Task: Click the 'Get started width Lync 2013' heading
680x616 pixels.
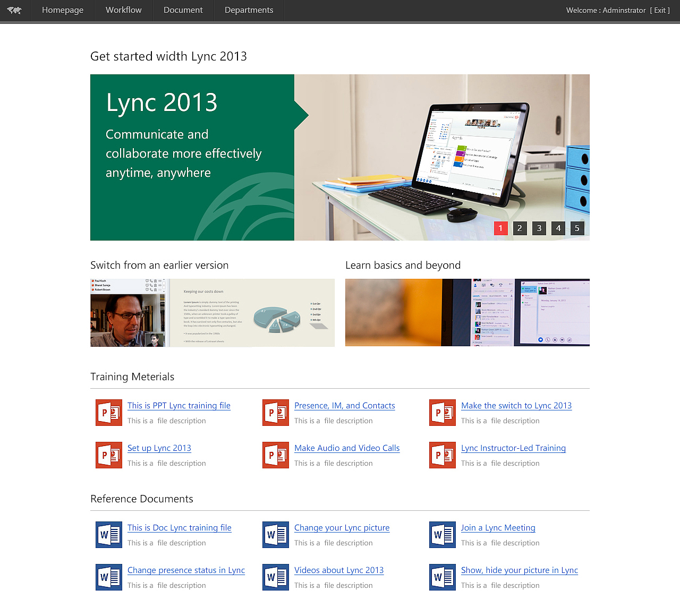Action: point(168,56)
